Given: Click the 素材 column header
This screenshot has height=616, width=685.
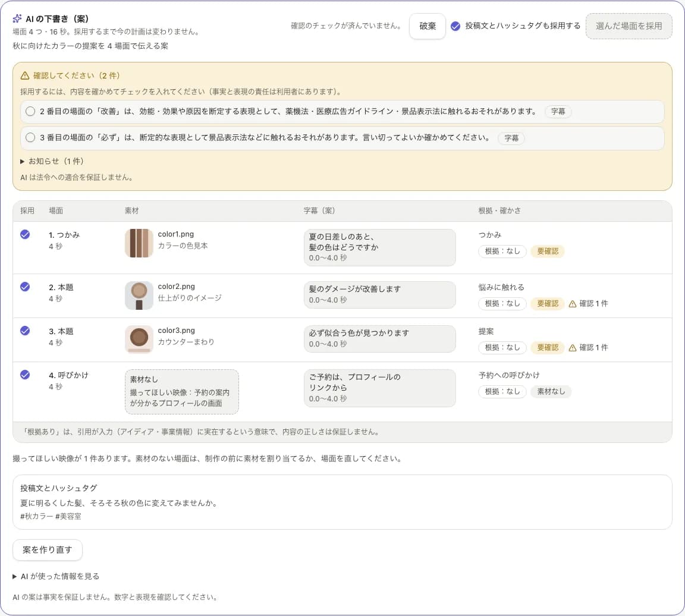Looking at the screenshot, I should point(131,210).
